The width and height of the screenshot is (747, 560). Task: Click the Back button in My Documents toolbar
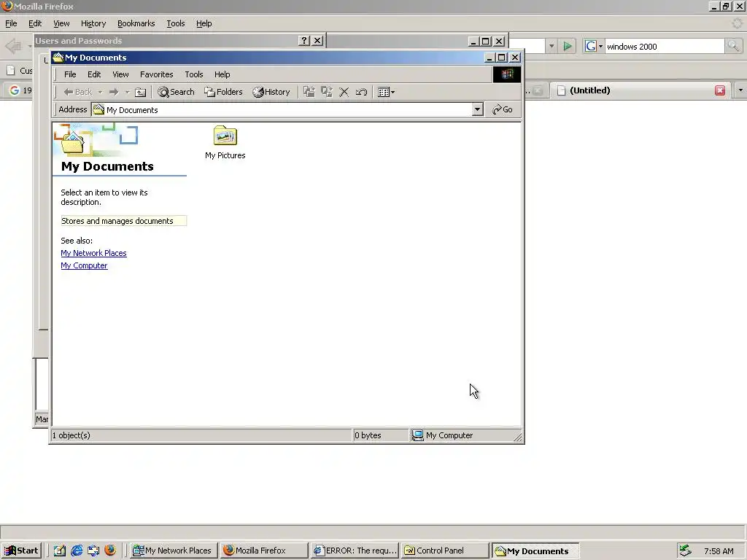[77, 92]
